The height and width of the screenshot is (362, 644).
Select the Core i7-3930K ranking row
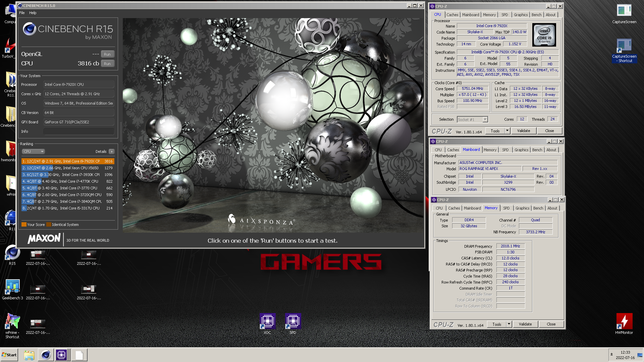pos(68,175)
